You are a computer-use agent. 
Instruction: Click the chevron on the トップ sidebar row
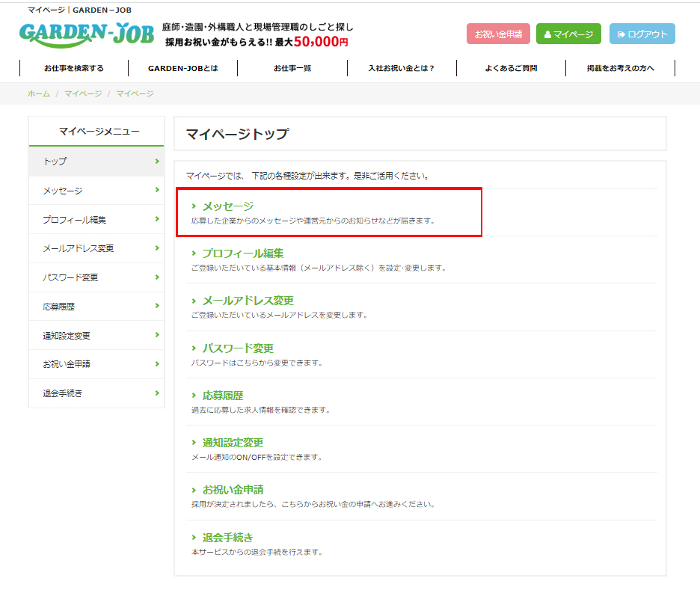coord(157,162)
